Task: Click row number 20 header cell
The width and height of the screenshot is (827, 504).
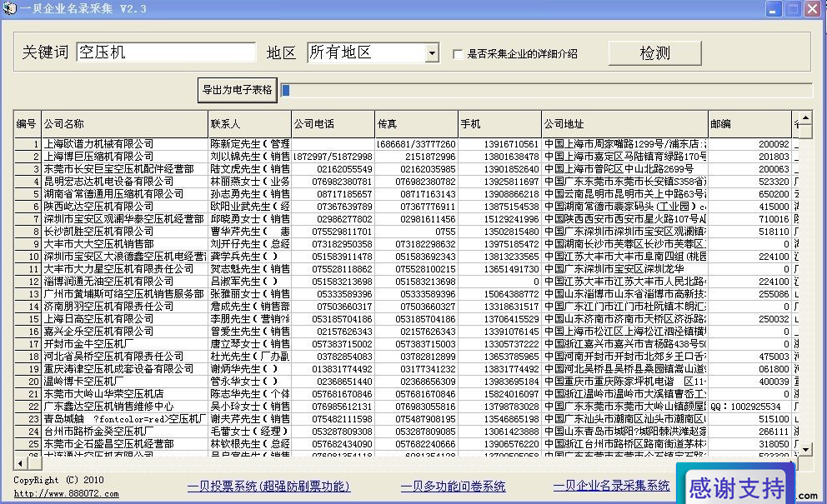Action: click(x=28, y=382)
